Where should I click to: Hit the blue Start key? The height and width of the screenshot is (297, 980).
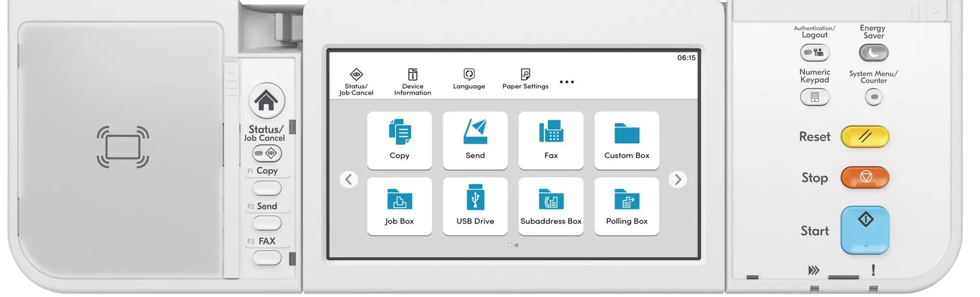[x=865, y=230]
